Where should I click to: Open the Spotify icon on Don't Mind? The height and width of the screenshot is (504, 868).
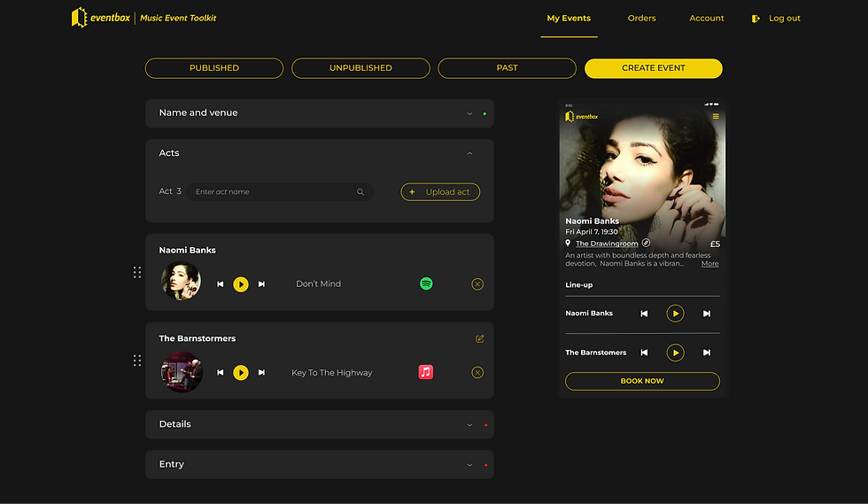click(426, 283)
